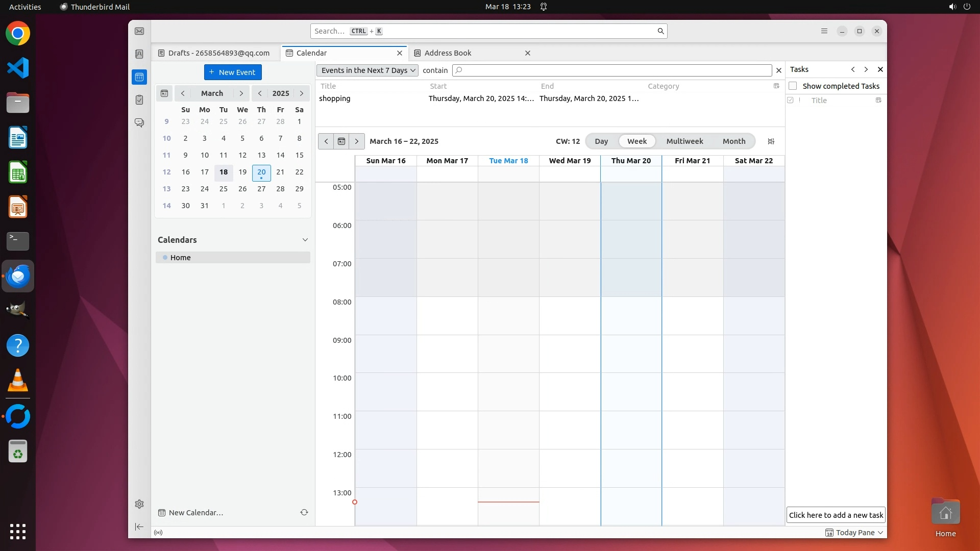Switch to the Drafts tab
980x551 pixels.
(218, 53)
